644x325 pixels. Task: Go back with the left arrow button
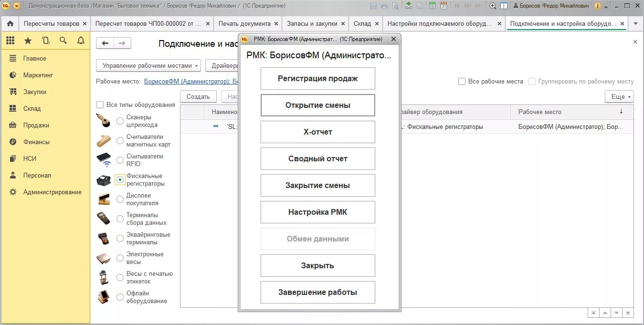[x=105, y=43]
